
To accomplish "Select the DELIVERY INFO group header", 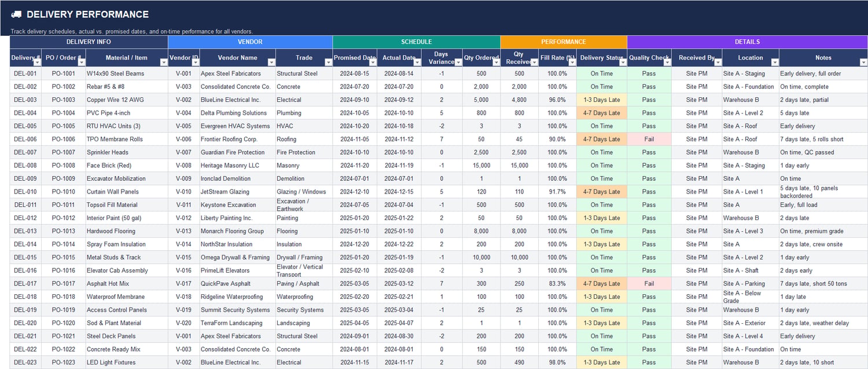I will [89, 42].
